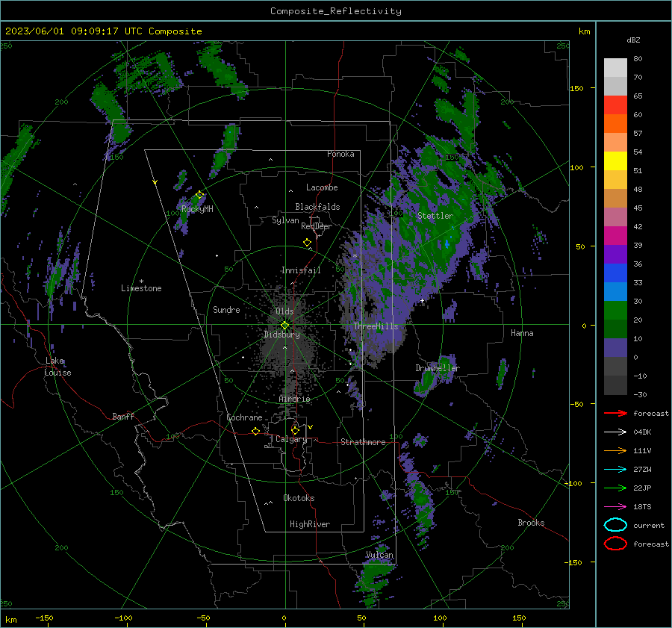Click the Strathmore label
This screenshot has height=628, width=672.
click(x=363, y=442)
